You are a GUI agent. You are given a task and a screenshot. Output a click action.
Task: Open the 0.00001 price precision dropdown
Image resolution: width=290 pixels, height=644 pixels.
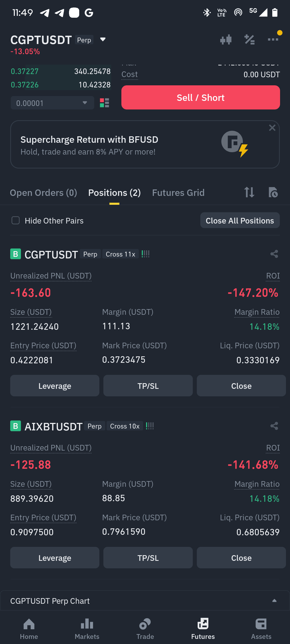pos(52,103)
